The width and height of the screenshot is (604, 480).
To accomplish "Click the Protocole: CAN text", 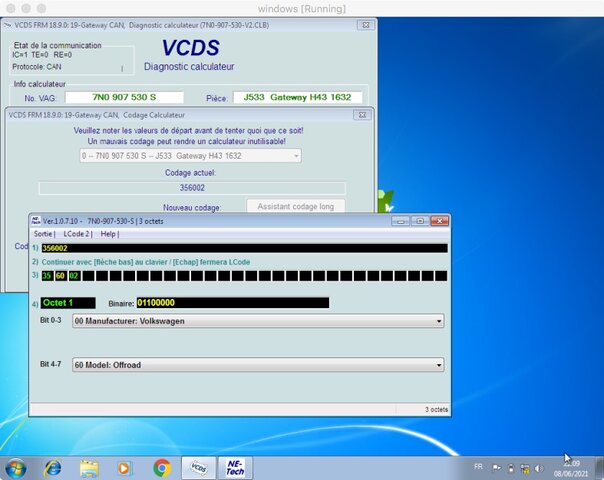I will [x=37, y=67].
